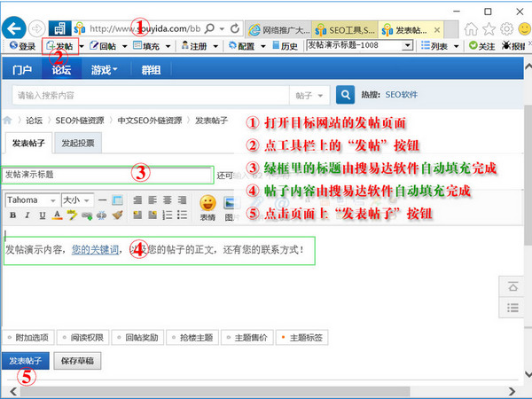532x399 pixels.
Task: Click the favorites star icon
Action: pyautogui.click(x=489, y=29)
